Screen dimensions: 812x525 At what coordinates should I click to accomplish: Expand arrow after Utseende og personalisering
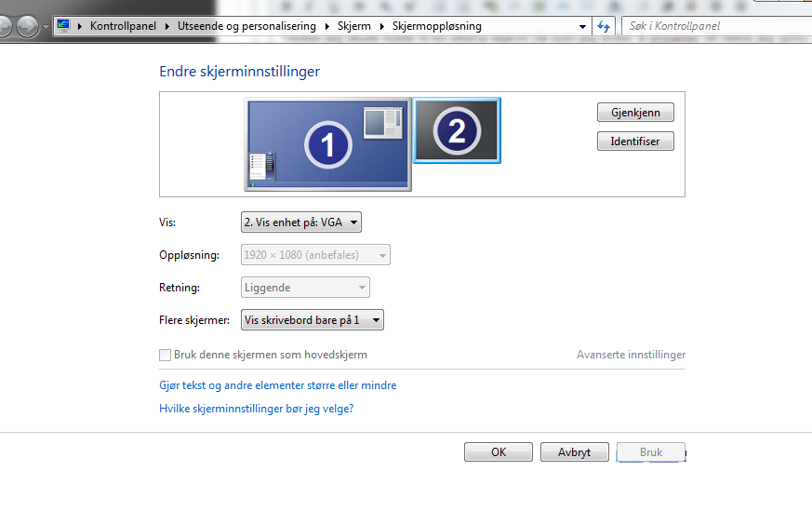(326, 26)
